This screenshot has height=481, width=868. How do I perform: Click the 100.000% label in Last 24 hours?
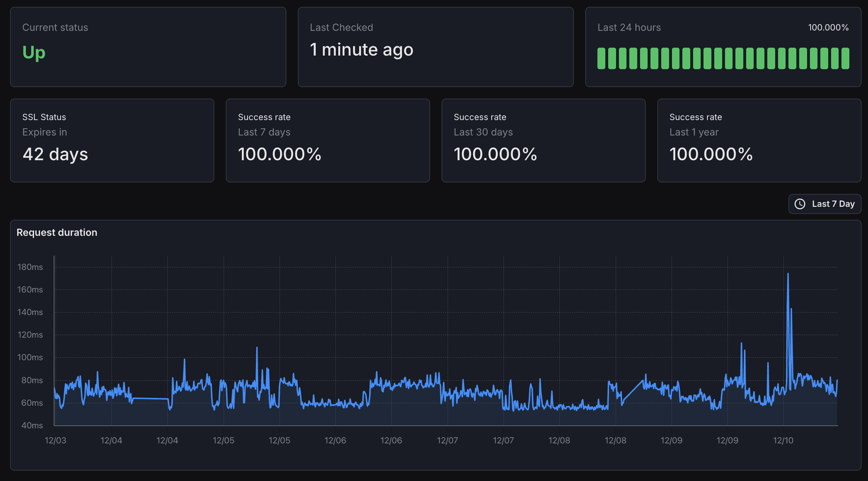click(x=828, y=28)
